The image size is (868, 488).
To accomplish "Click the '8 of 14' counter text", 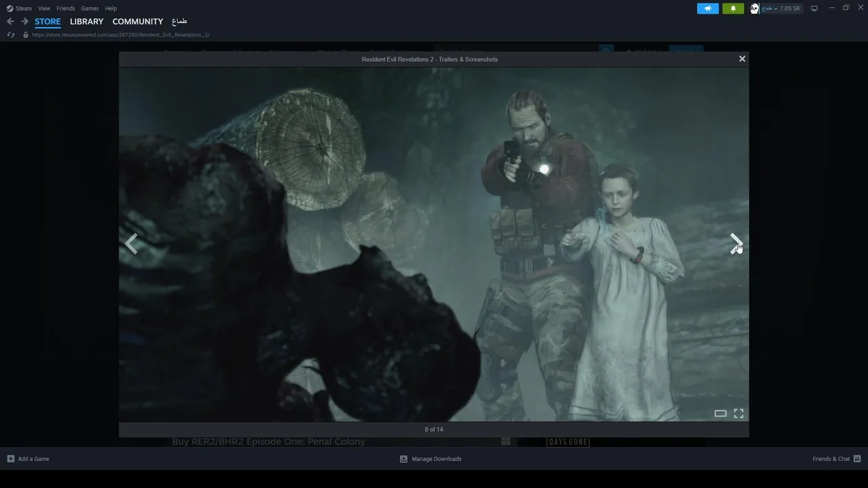I will click(434, 430).
